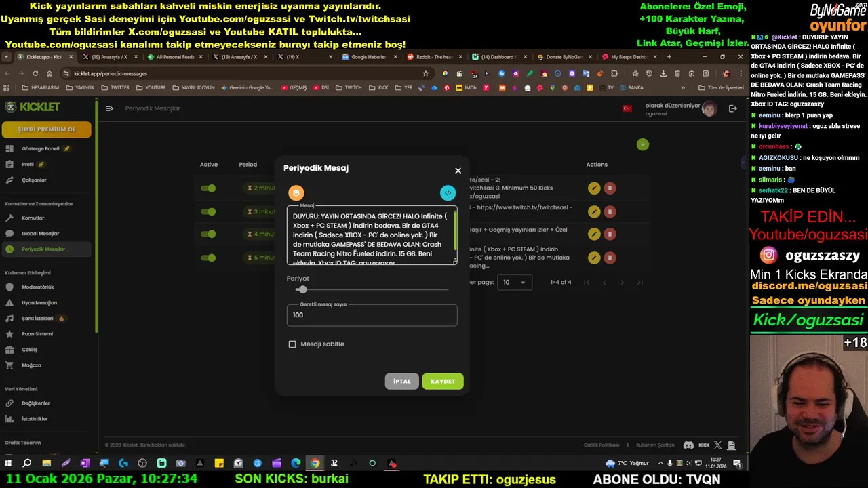
Task: Click Chrome icon in taskbar
Action: click(x=315, y=463)
